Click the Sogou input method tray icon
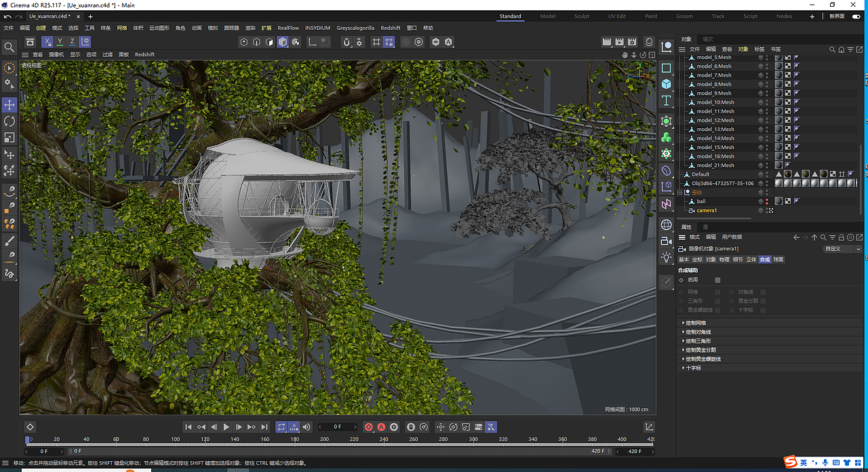 pyautogui.click(x=791, y=462)
